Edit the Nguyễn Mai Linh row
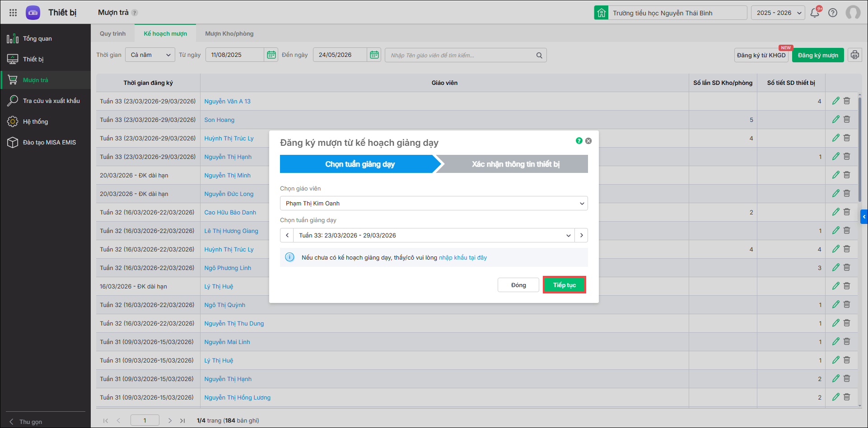 836,342
